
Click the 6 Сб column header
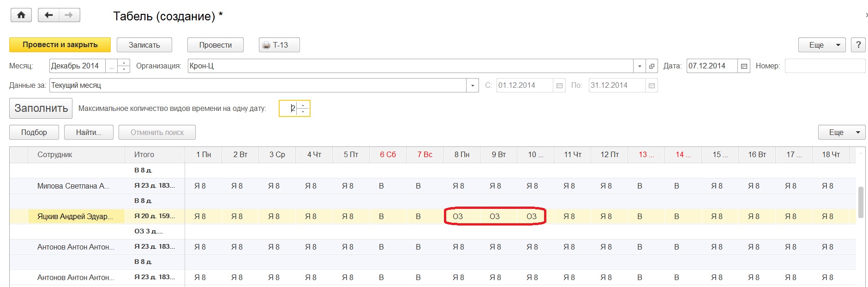tap(388, 155)
